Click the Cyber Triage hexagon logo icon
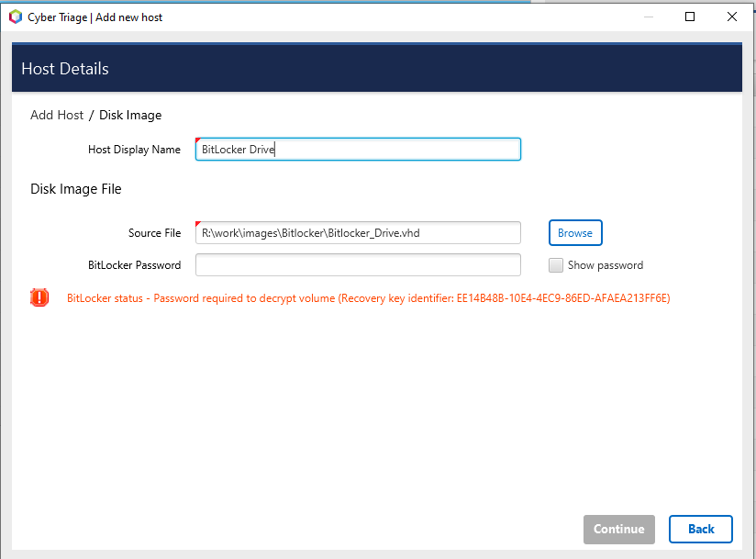Screen dimensions: 756x559 15,17
